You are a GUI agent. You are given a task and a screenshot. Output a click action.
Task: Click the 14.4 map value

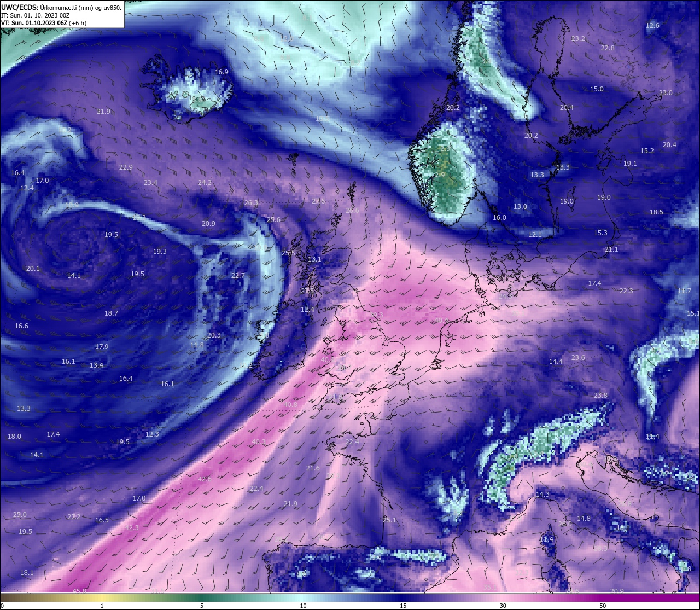[x=556, y=362]
